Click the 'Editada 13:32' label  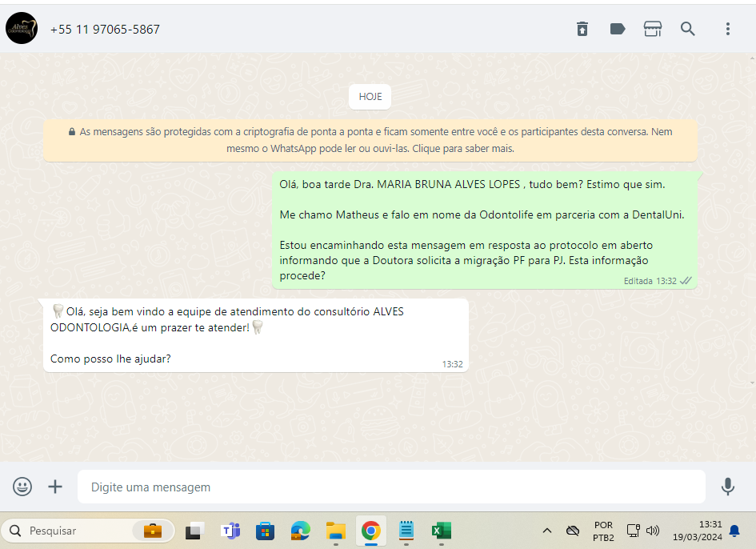(x=650, y=281)
